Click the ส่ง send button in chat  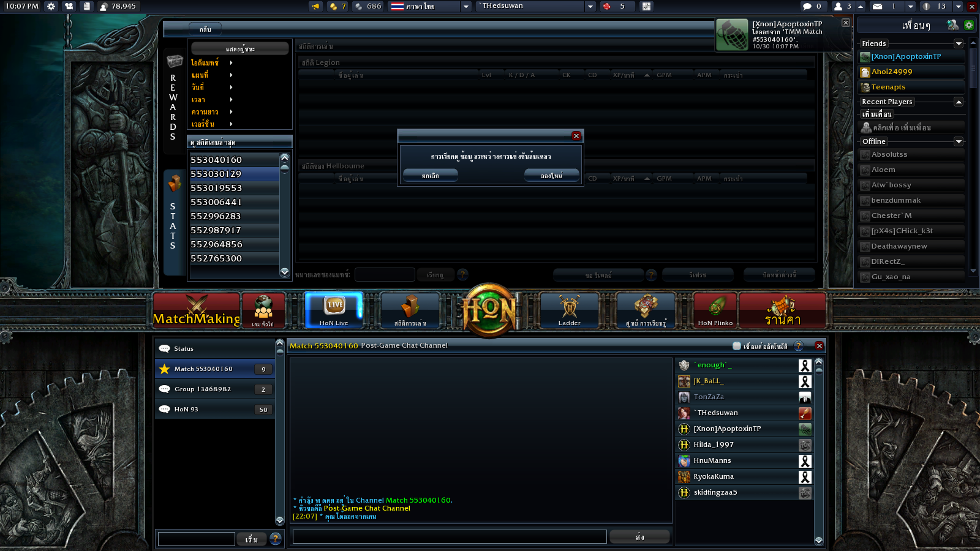tap(639, 537)
